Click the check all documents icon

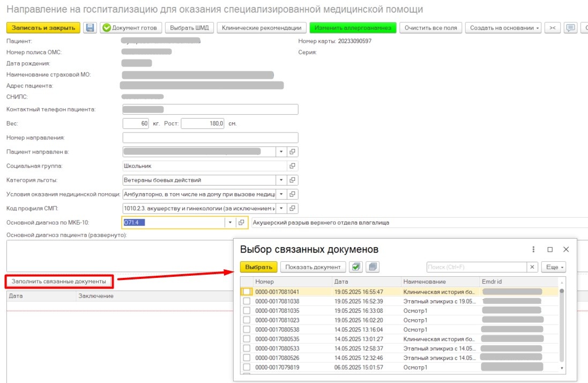coord(355,267)
